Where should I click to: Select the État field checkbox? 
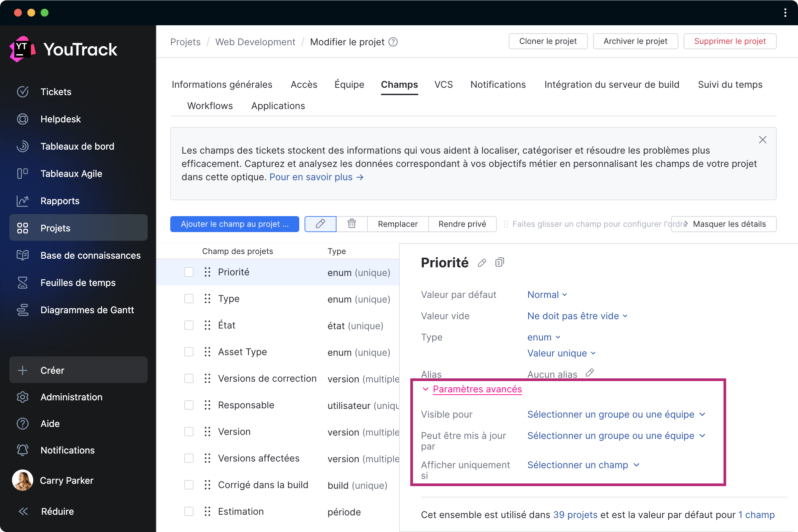[x=189, y=326]
